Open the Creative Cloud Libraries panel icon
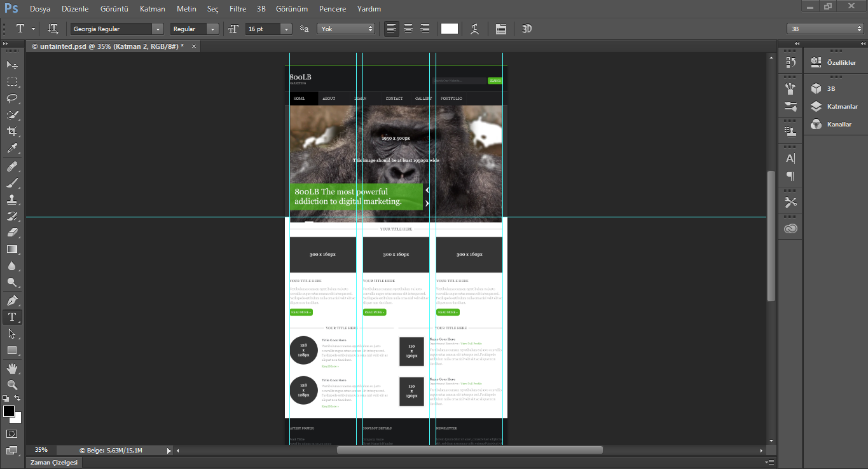 pyautogui.click(x=790, y=229)
